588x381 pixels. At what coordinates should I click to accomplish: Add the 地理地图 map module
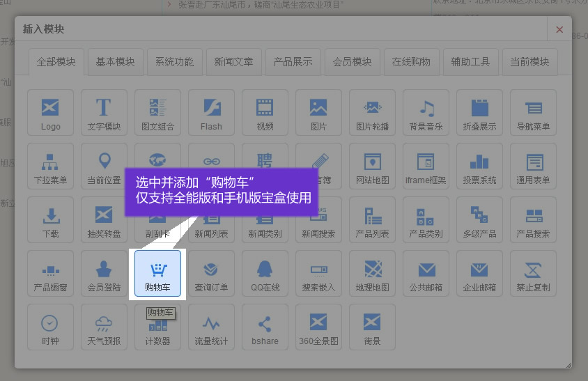pos(372,273)
